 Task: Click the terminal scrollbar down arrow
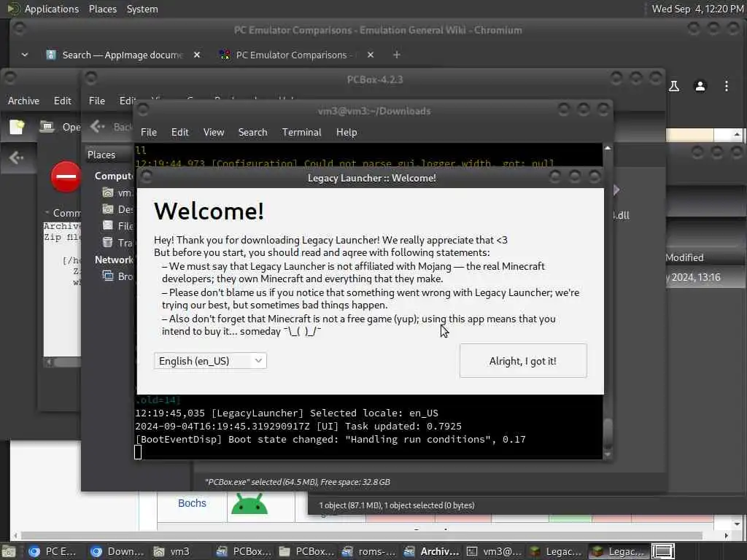click(608, 455)
